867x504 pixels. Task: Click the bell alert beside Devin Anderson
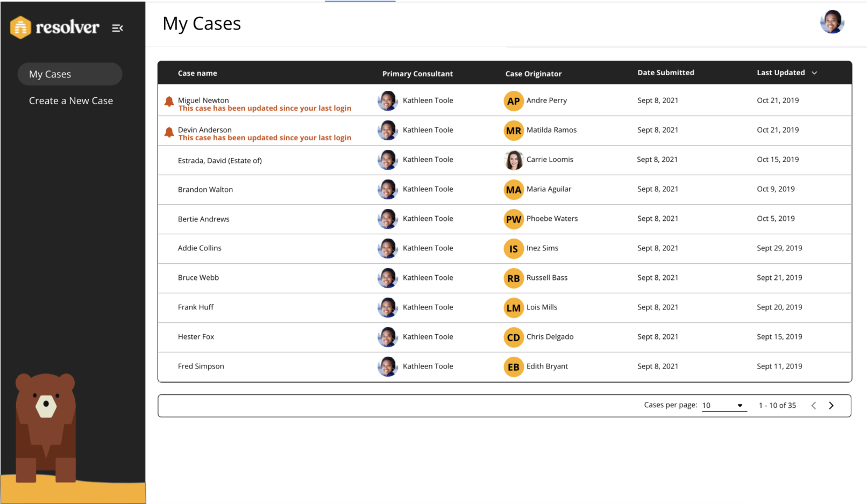point(169,132)
